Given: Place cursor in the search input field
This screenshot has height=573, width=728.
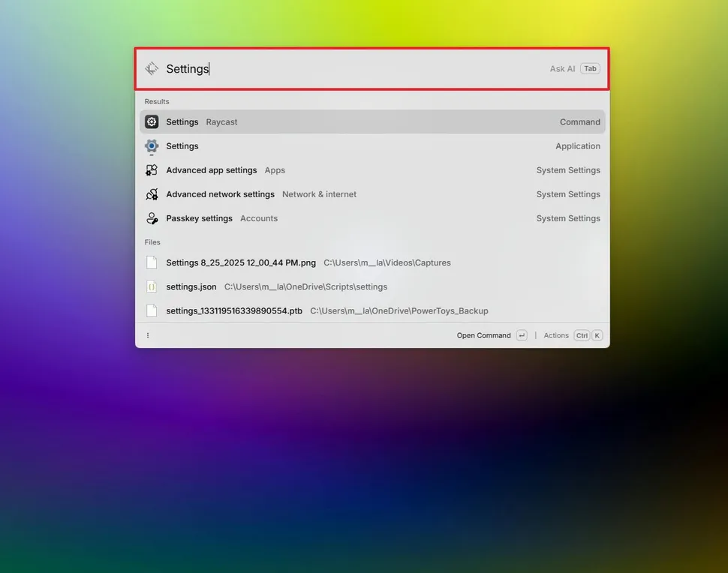Looking at the screenshot, I should coord(338,68).
